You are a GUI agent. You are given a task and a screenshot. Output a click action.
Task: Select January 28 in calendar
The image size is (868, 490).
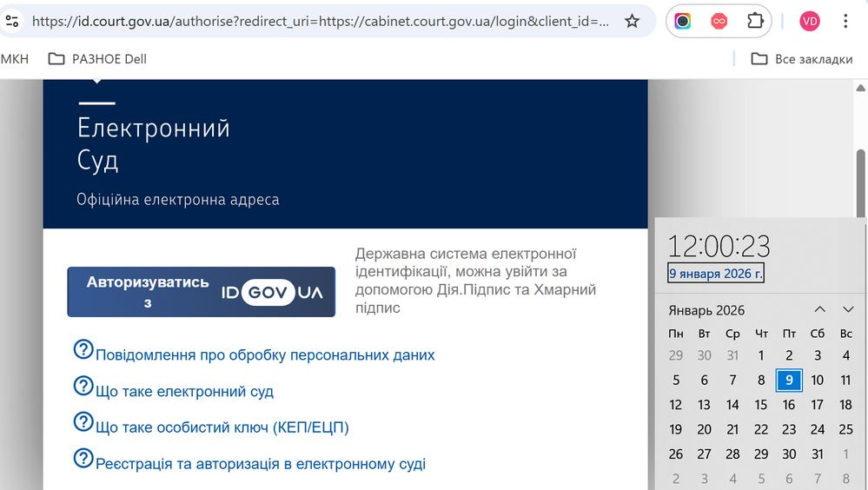click(x=732, y=454)
